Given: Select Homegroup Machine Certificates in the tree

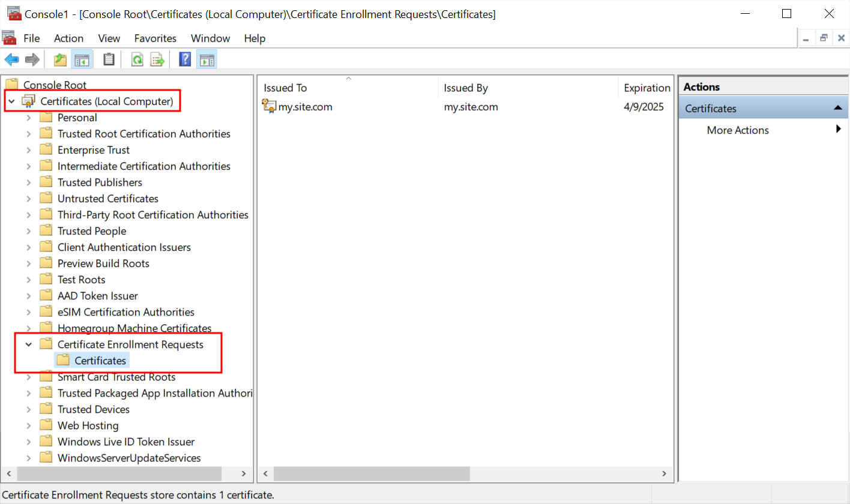Looking at the screenshot, I should [134, 328].
